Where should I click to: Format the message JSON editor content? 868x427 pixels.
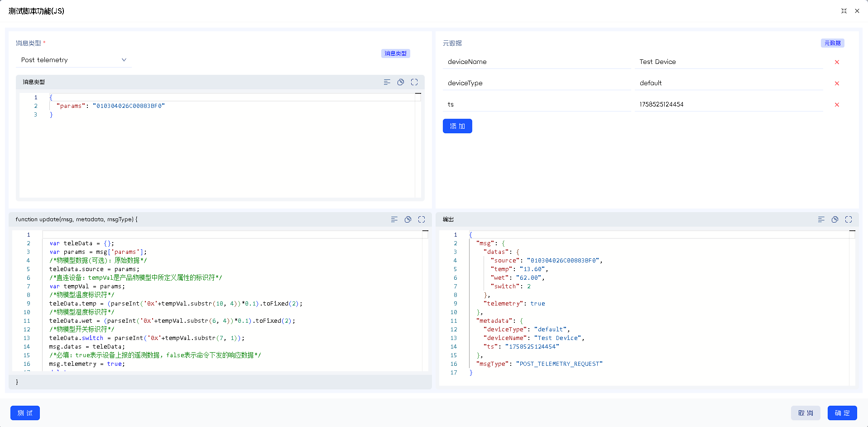pos(387,82)
